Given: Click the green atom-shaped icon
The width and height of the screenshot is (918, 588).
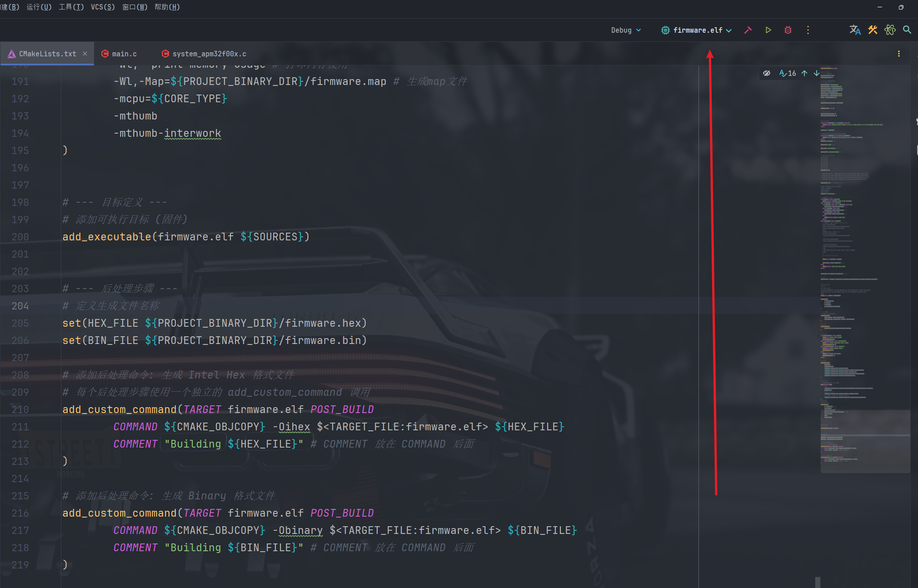Looking at the screenshot, I should point(890,30).
